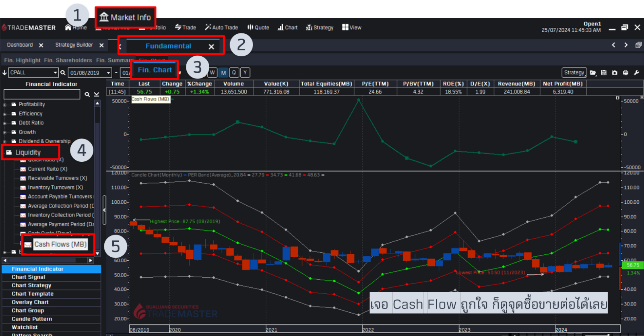Click the symbol search magnifier icon

point(63,73)
